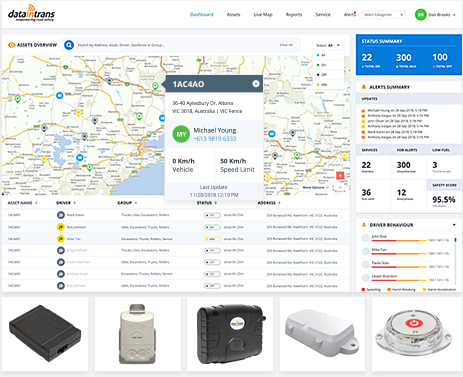Screen dimensions: 463x377
Task: Open the Live Map tab
Action: (263, 15)
